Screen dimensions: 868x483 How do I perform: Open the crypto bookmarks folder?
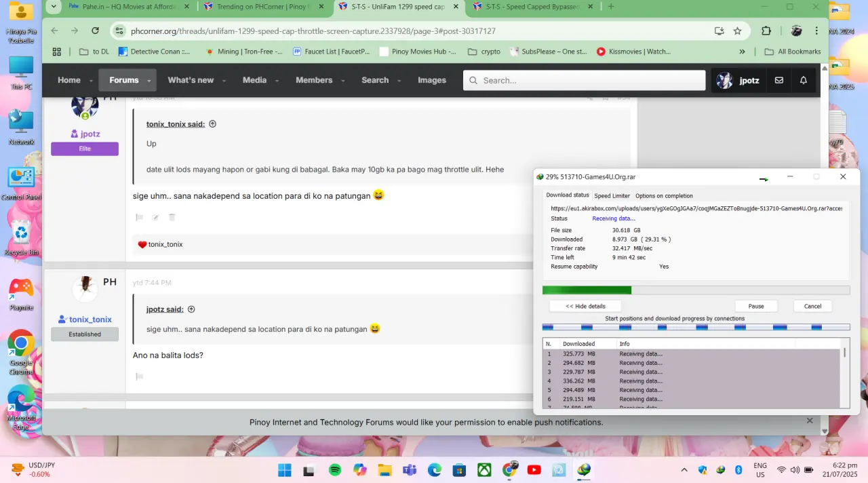point(484,52)
